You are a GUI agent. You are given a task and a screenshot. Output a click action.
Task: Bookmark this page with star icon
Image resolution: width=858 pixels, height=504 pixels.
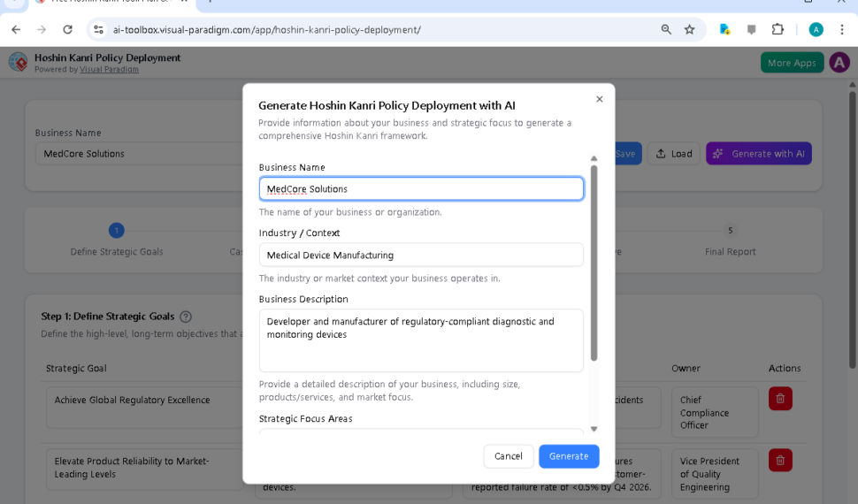click(x=689, y=29)
